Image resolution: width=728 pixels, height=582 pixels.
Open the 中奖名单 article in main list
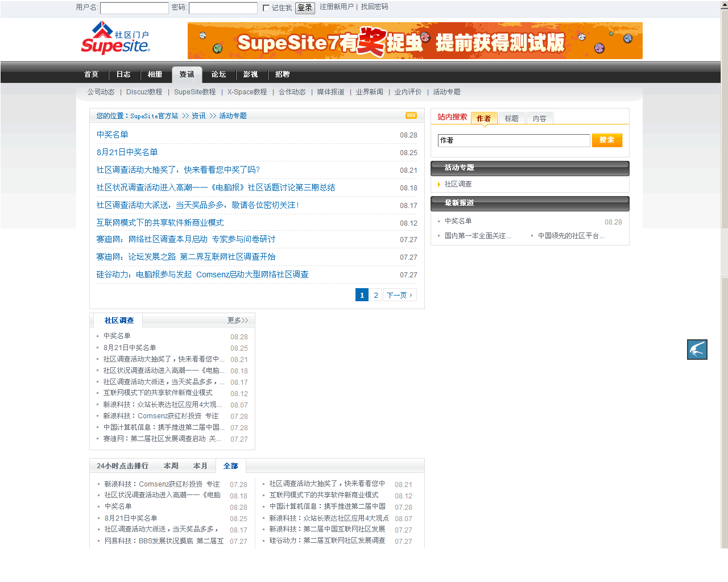click(112, 135)
